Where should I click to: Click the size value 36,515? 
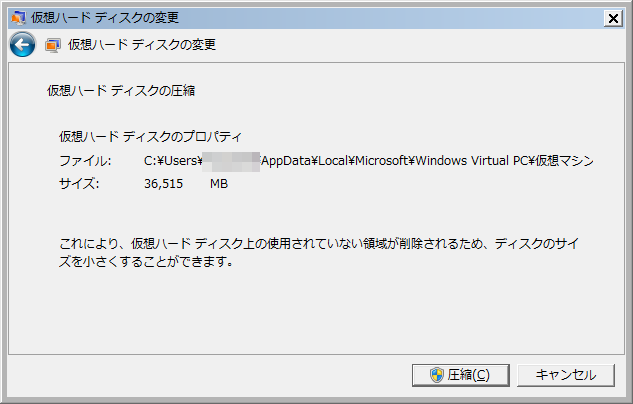(x=163, y=184)
